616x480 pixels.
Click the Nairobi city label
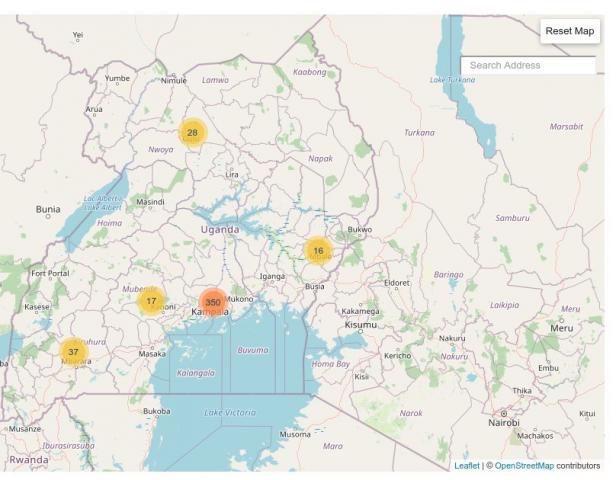[504, 423]
